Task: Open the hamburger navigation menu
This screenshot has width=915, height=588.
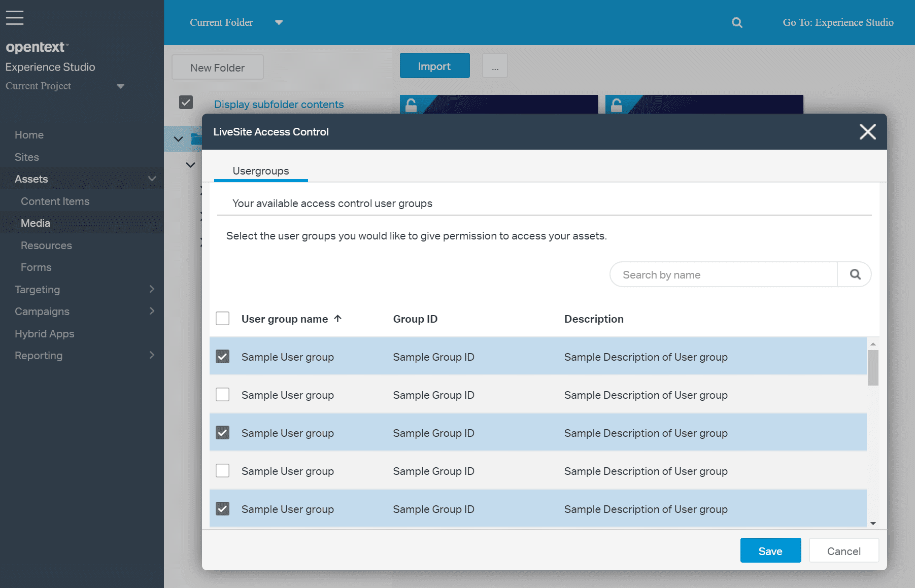Action: [14, 17]
